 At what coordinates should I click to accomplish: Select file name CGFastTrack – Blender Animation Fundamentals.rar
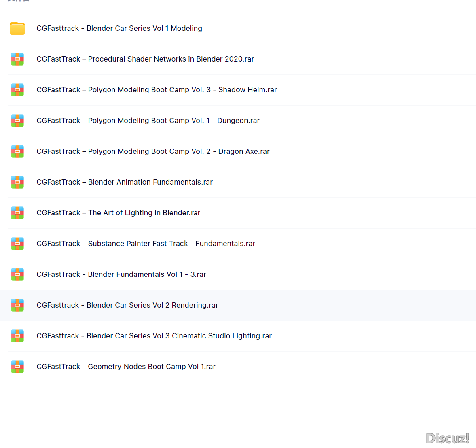[x=125, y=182]
